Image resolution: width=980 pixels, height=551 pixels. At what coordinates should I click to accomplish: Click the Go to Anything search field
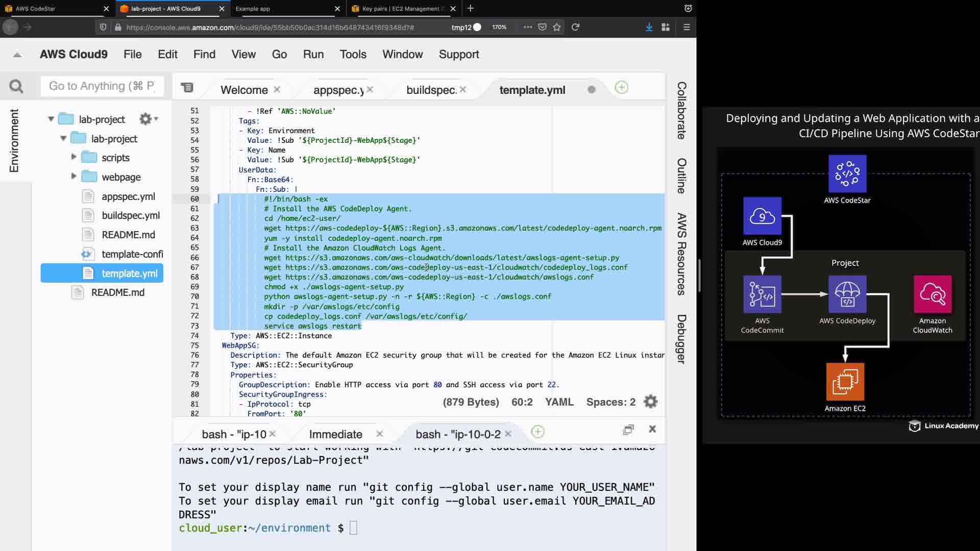tap(102, 86)
